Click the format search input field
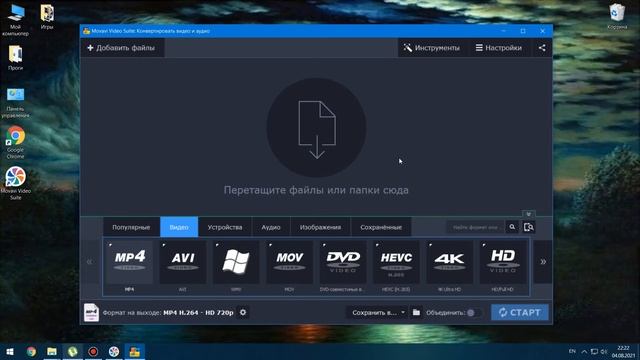 coord(476,227)
